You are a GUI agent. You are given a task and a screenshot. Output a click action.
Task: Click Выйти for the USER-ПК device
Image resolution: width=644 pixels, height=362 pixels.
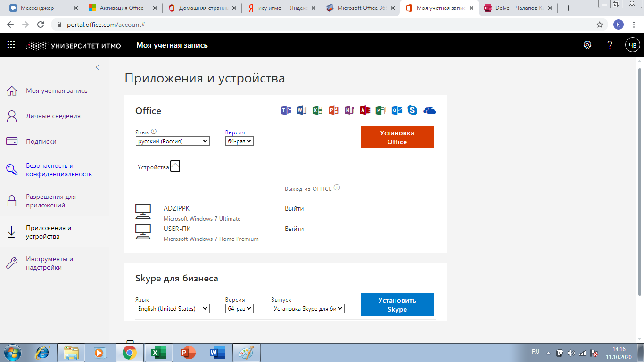click(x=294, y=229)
